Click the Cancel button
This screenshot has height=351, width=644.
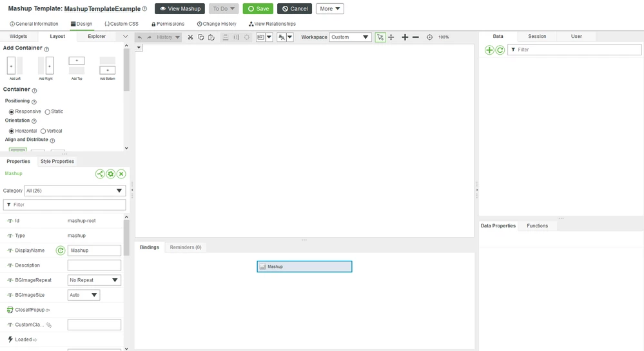[295, 8]
